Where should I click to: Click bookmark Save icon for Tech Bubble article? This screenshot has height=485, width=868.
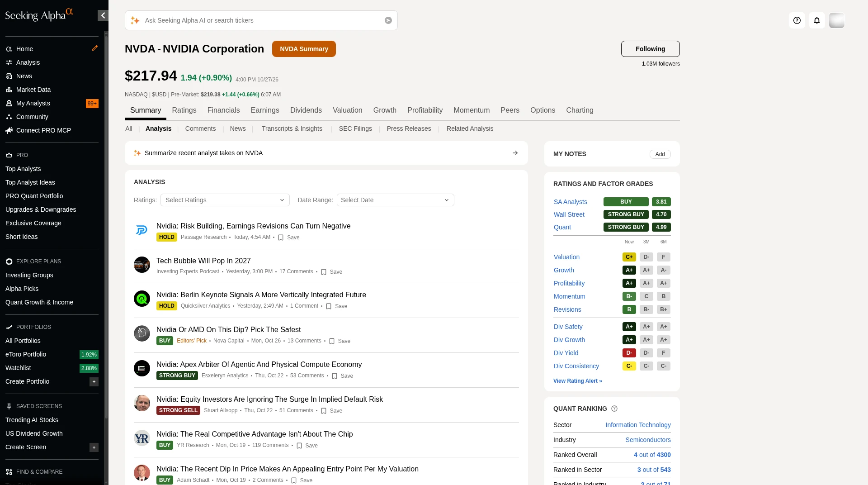click(324, 272)
